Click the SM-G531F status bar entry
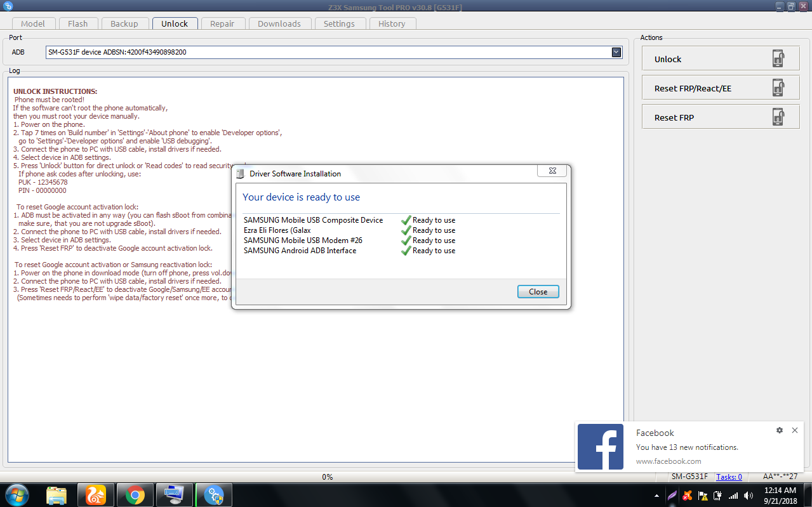This screenshot has width=812, height=507. click(x=689, y=477)
